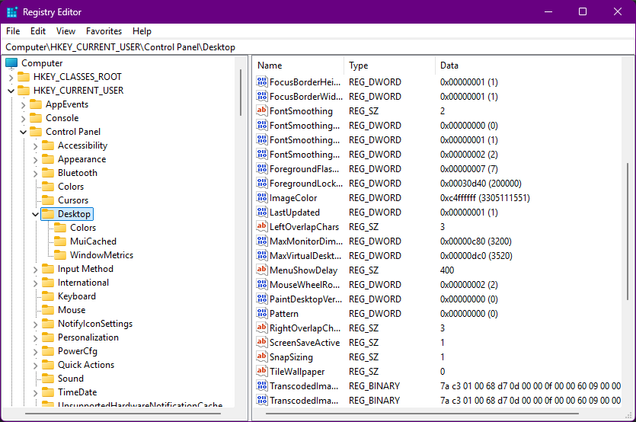Select the ForegroundLock... value name
This screenshot has width=636, height=422.
pos(306,183)
